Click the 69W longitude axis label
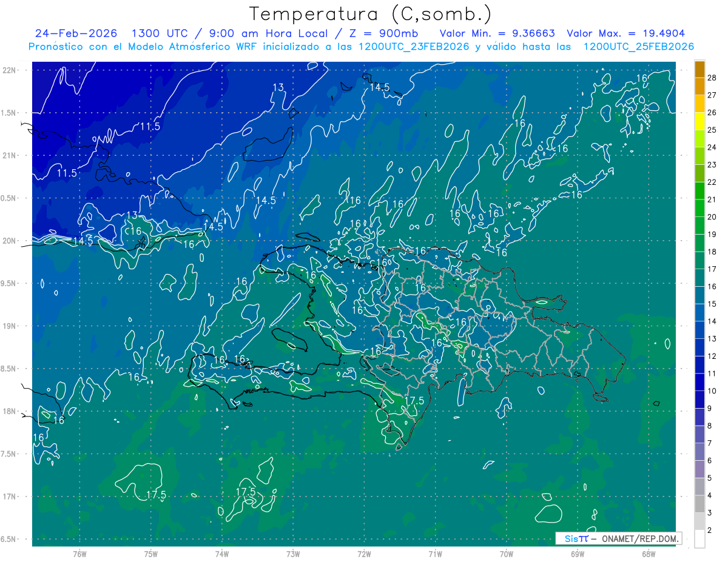 [x=578, y=554]
